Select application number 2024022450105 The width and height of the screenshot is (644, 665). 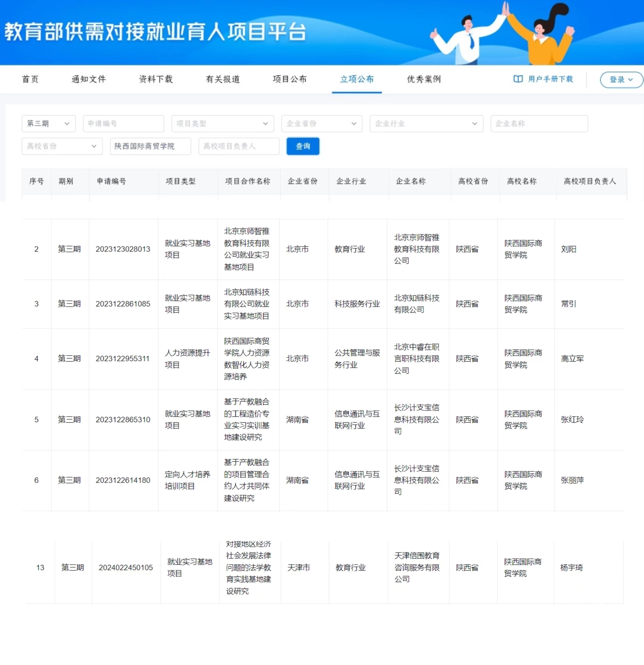point(126,568)
